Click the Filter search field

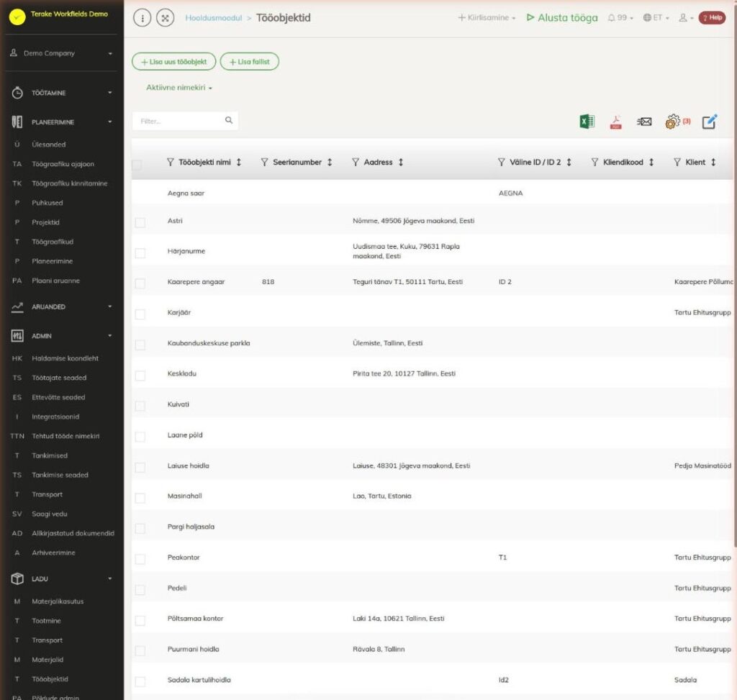click(x=185, y=121)
